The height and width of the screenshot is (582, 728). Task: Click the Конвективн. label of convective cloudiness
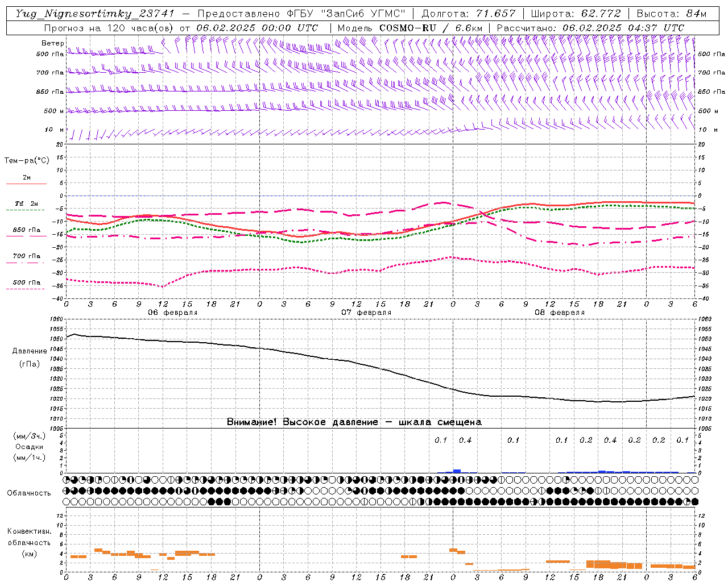[x=29, y=531]
